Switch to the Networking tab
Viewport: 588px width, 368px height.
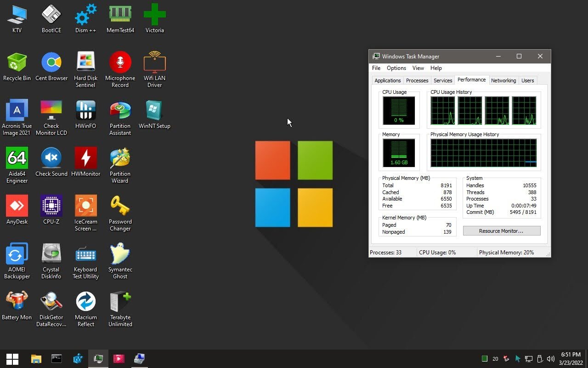coord(503,80)
